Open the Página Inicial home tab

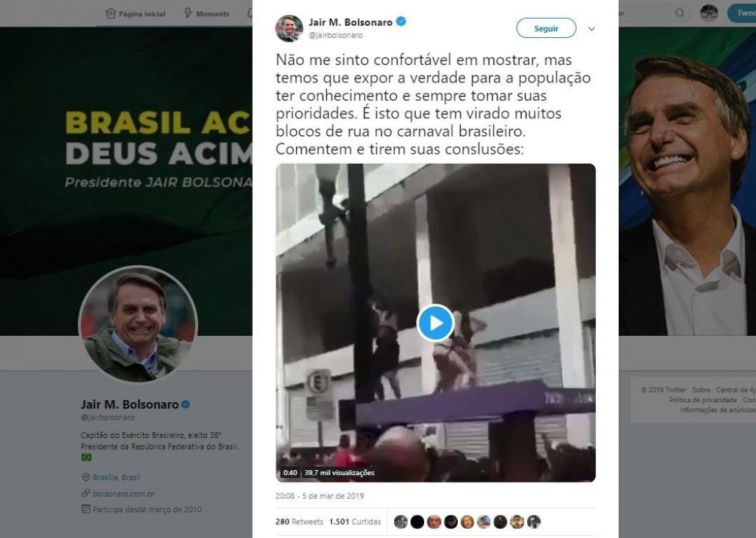point(135,13)
